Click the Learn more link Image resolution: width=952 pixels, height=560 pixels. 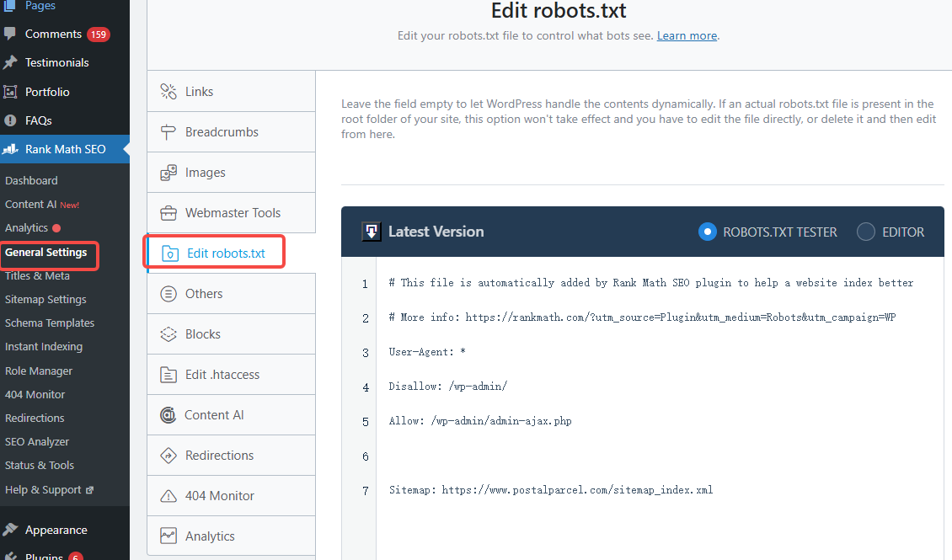(x=687, y=35)
